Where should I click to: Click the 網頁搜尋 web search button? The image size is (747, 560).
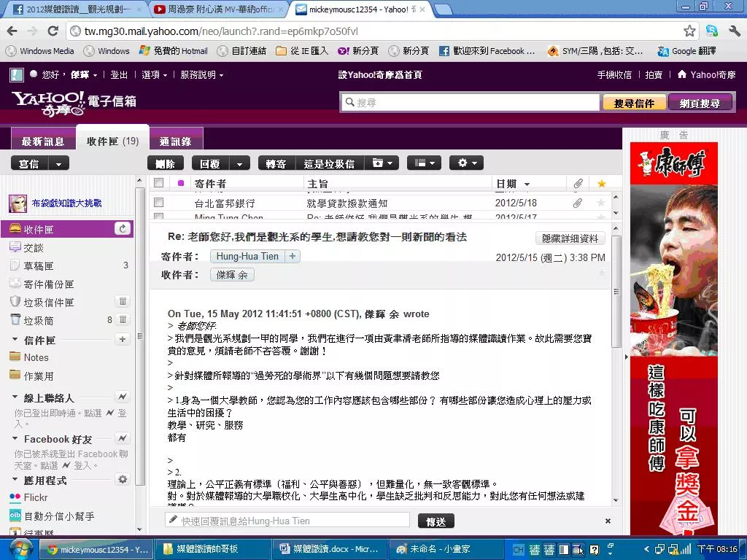tap(700, 103)
